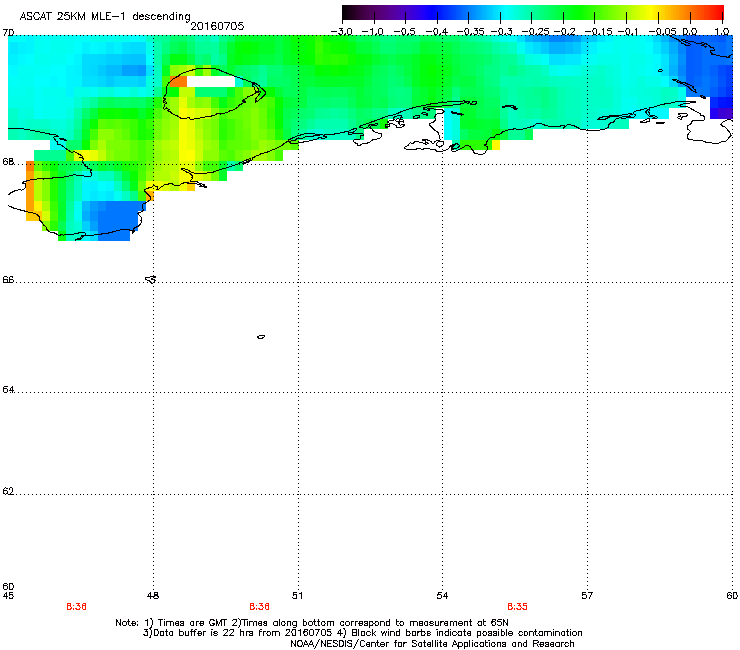Click the date label "20160705" under title
The image size is (740, 650).
pos(217,26)
